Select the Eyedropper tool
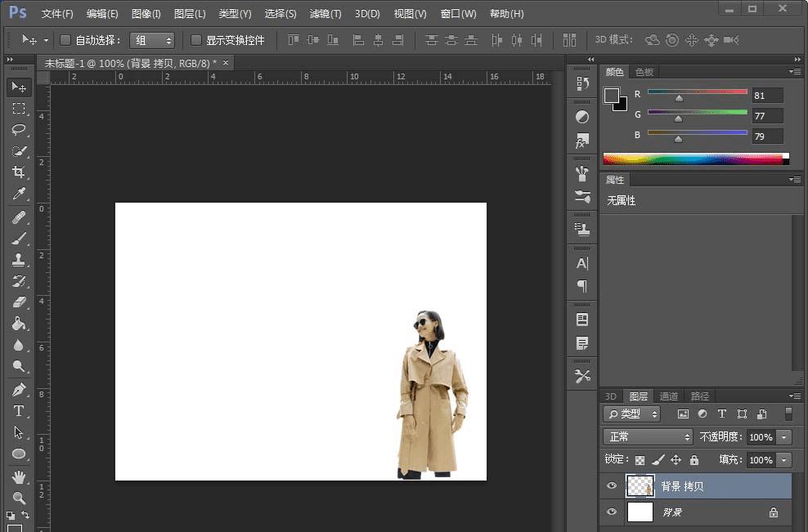The width and height of the screenshot is (808, 532). click(x=19, y=194)
